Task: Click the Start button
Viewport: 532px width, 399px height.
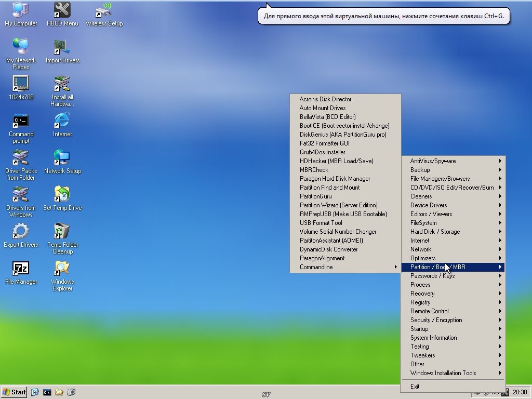Action: click(x=14, y=392)
